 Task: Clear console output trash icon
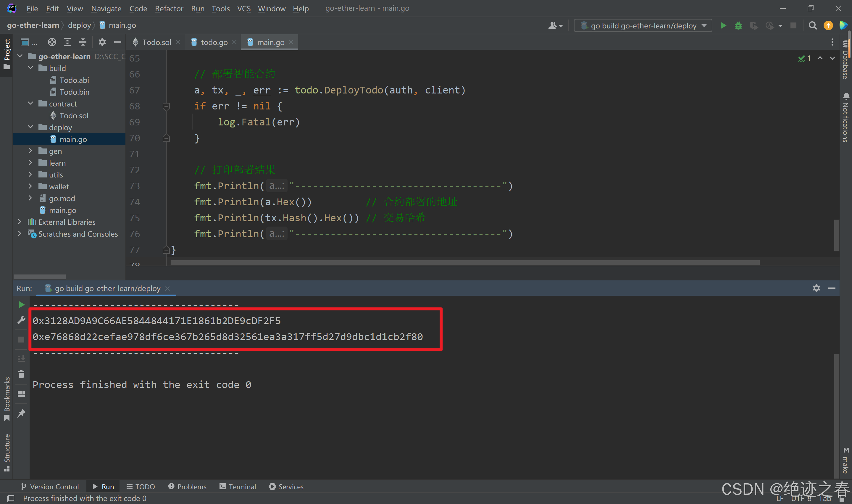[21, 374]
